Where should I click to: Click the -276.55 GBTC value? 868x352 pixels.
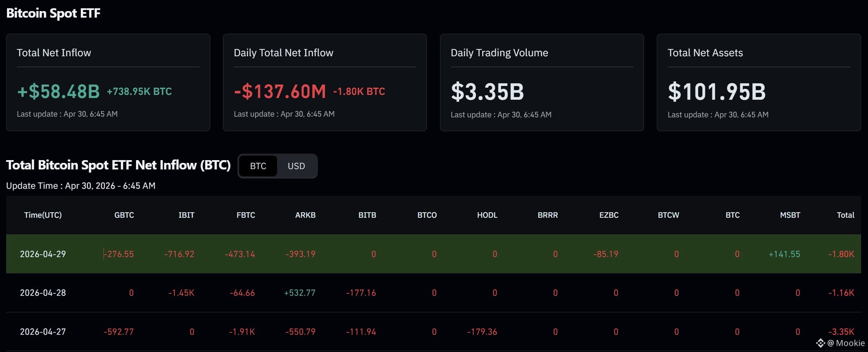click(119, 254)
